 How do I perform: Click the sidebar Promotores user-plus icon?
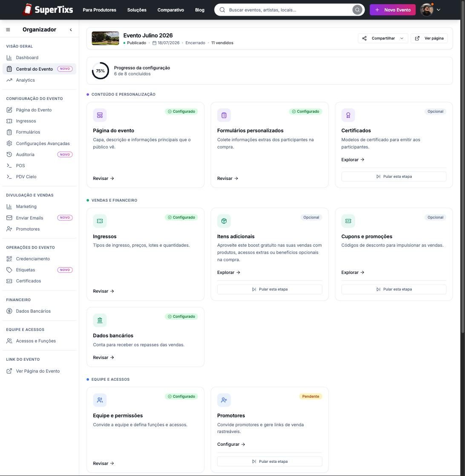9,229
